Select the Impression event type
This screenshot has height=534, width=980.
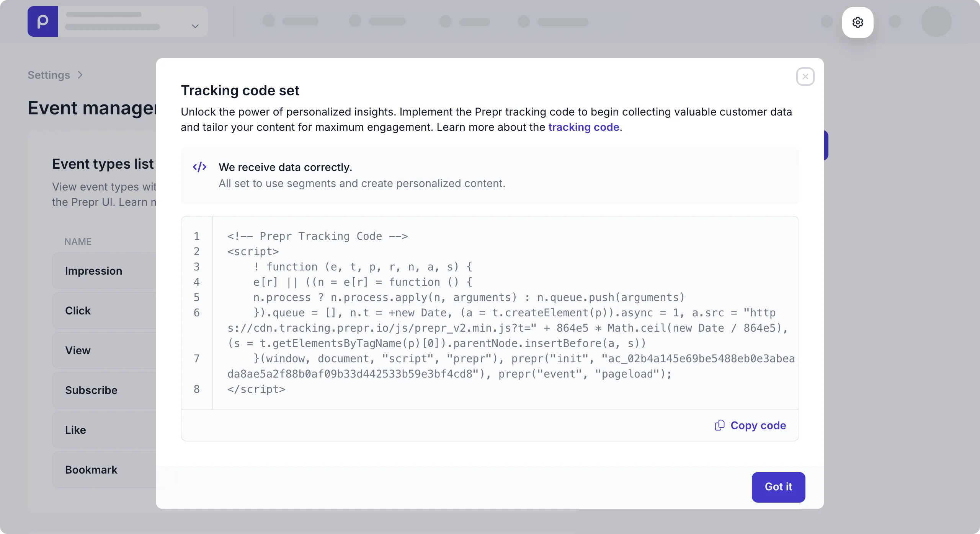[x=94, y=271]
